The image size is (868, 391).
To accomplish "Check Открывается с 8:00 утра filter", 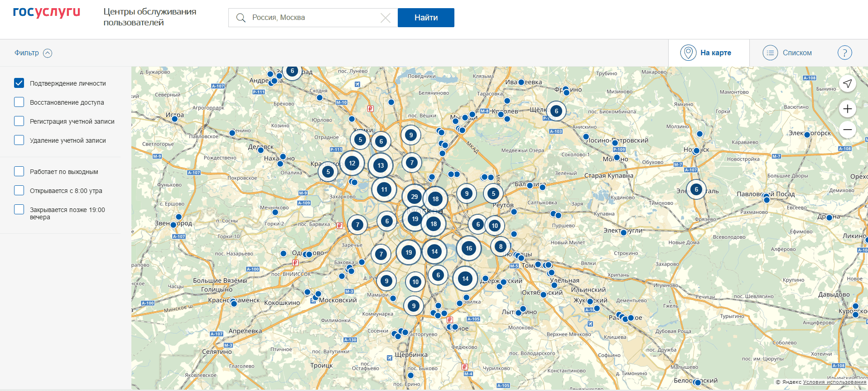I will point(19,190).
